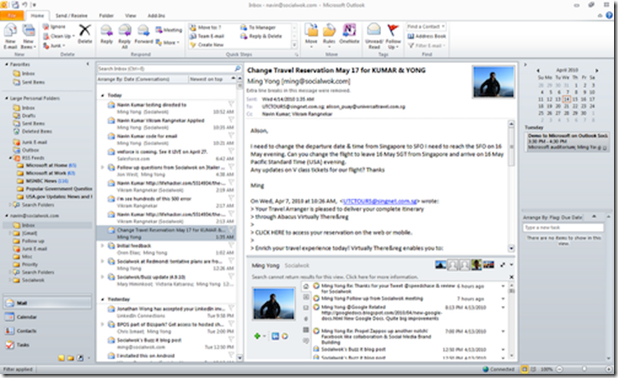Switch to Mail in the navigation pane
This screenshot has width=618, height=378.
(x=47, y=303)
